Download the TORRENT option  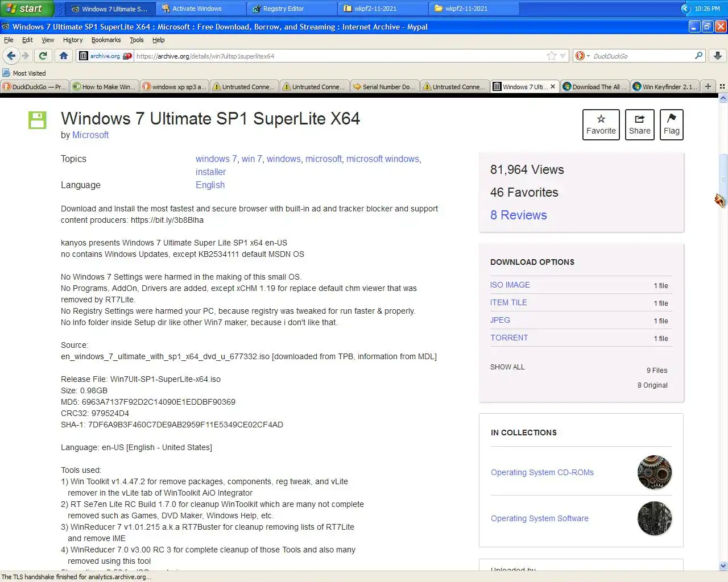pos(509,338)
